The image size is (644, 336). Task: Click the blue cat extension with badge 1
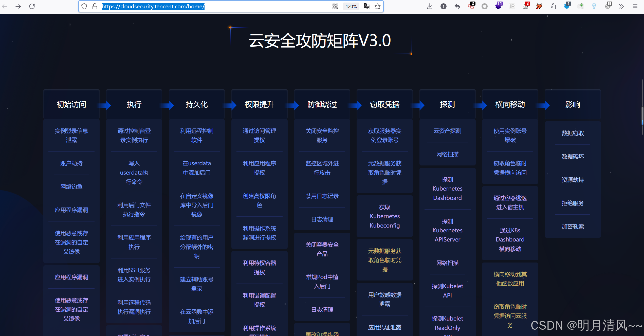(567, 6)
